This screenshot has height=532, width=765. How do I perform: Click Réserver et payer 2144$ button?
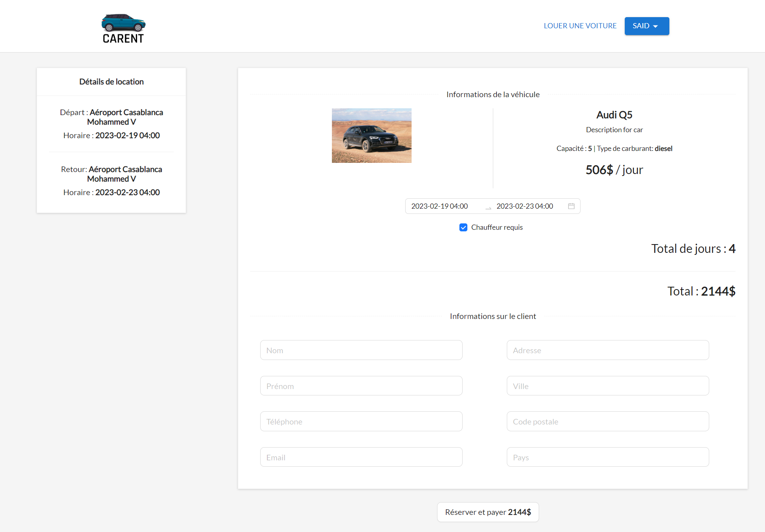(x=488, y=512)
